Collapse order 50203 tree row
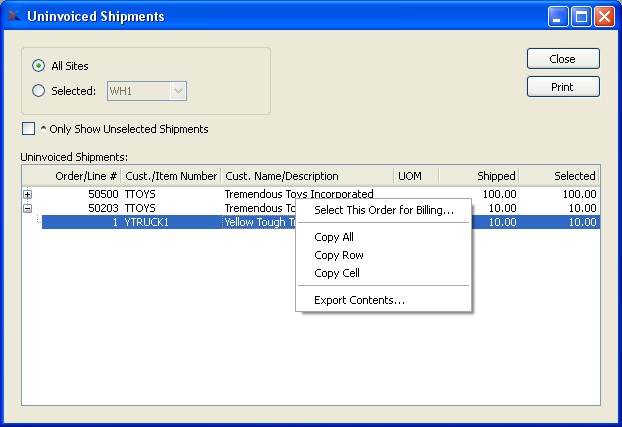622x427 pixels. 27,208
